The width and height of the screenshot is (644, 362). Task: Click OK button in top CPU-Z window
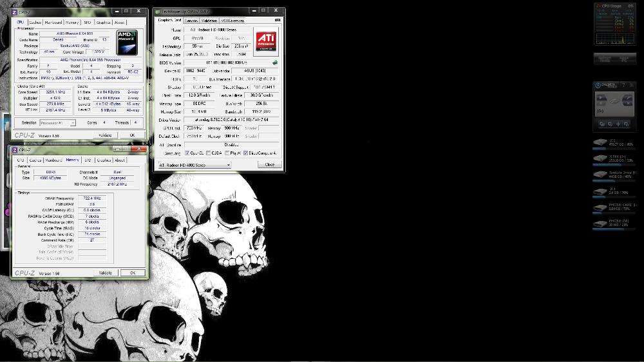[x=132, y=135]
